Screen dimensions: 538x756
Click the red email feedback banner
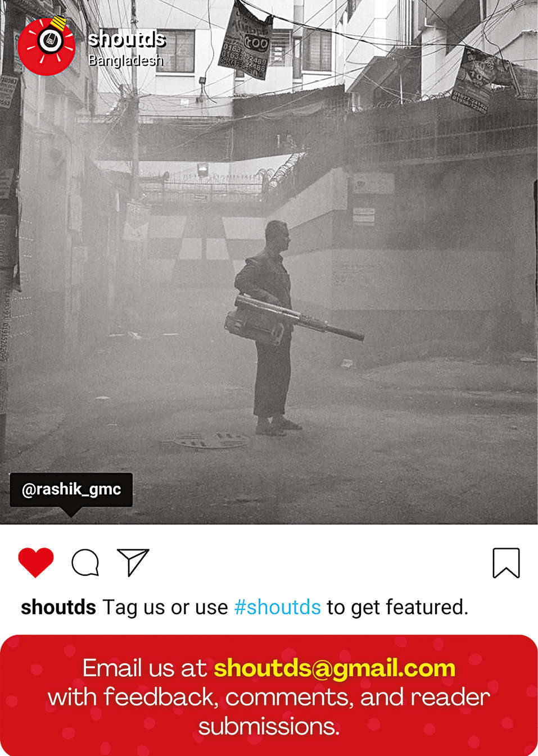coord(269,695)
